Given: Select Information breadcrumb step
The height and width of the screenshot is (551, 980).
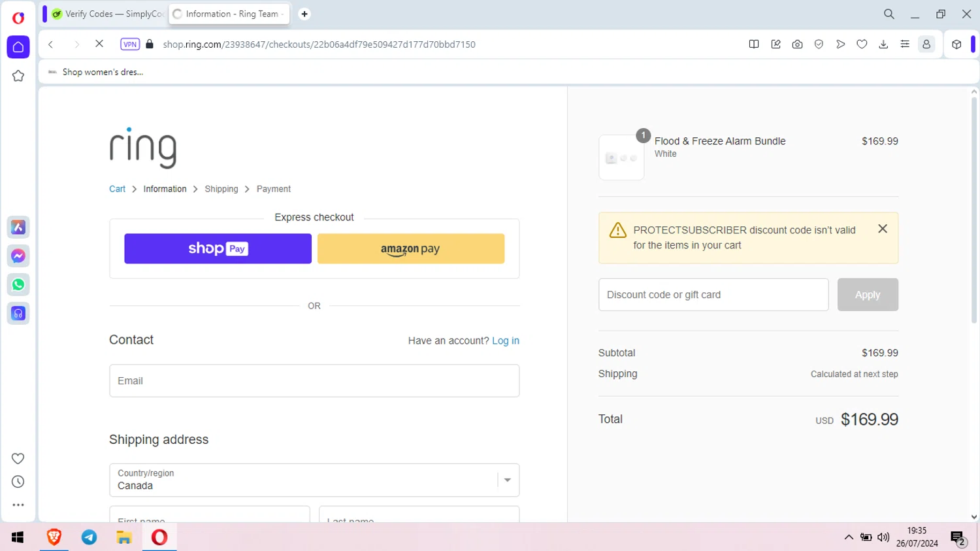Looking at the screenshot, I should point(165,189).
